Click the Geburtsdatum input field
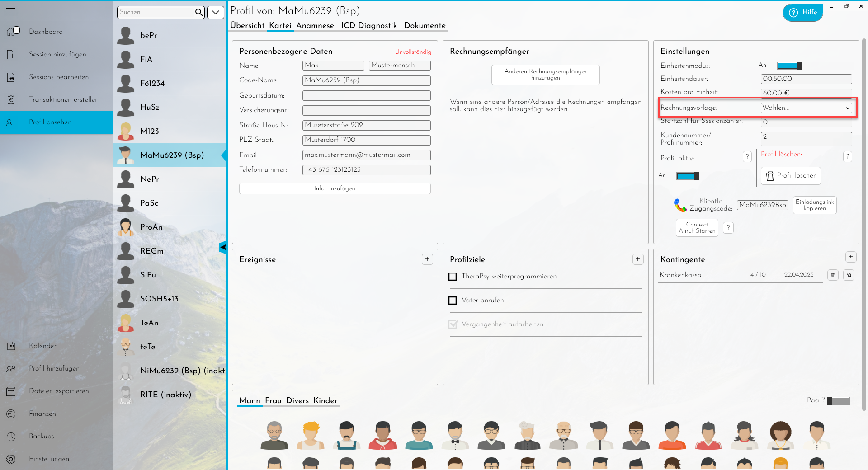 [366, 95]
